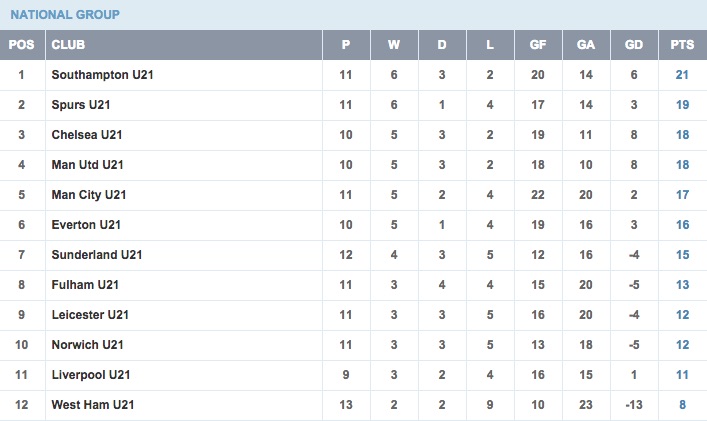Click the GD column header

pos(634,45)
